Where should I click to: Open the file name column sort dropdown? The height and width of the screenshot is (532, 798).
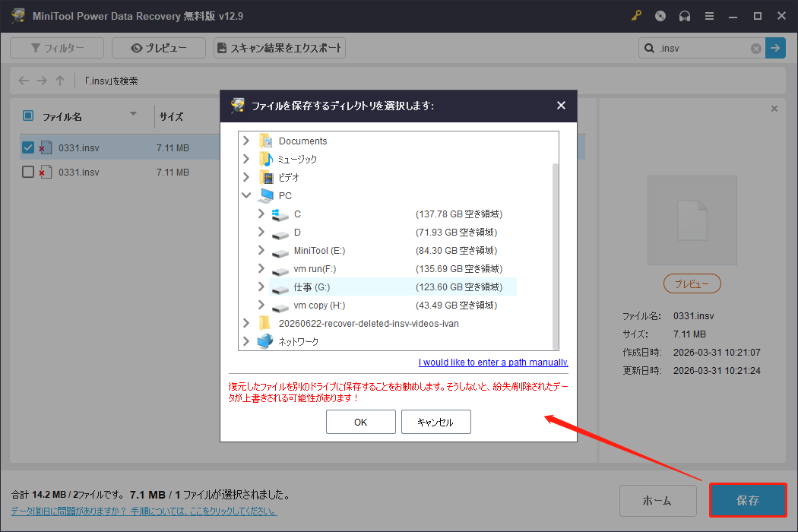(x=133, y=114)
